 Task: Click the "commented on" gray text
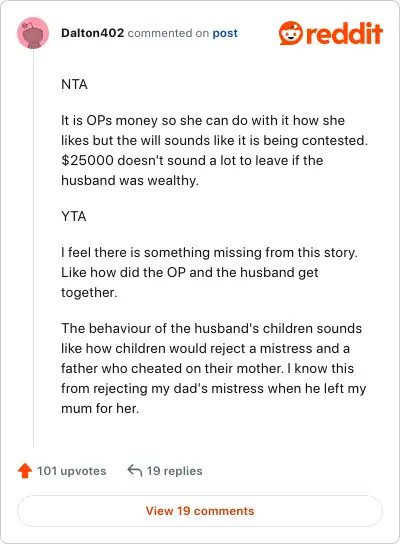[168, 33]
